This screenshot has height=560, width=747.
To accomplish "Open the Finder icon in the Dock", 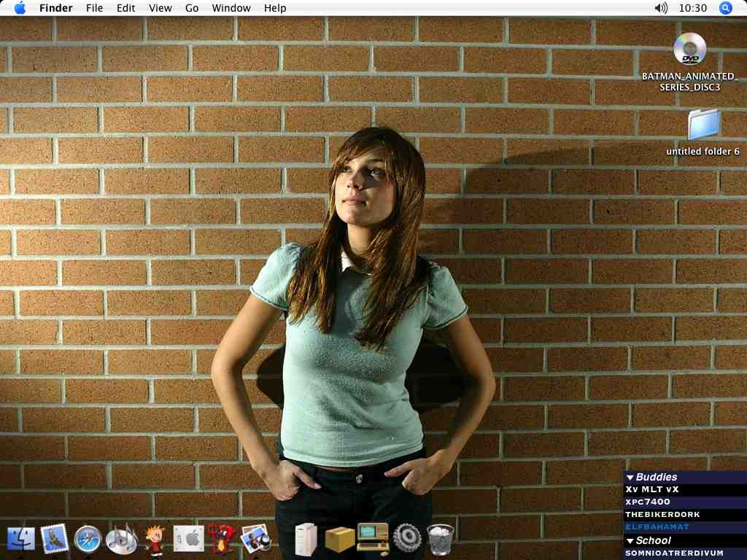I will [21, 539].
